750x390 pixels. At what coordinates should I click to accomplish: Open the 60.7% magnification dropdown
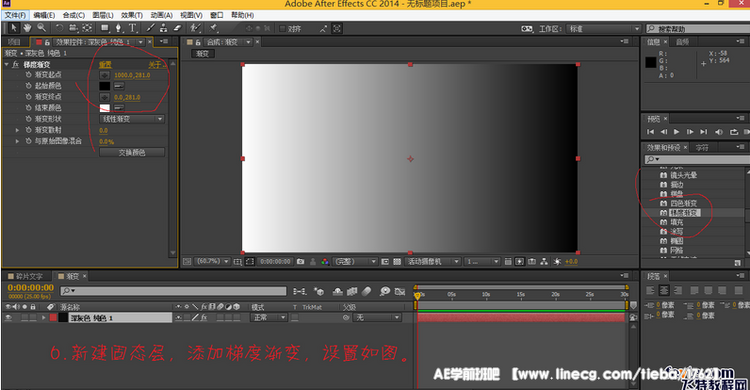point(212,262)
